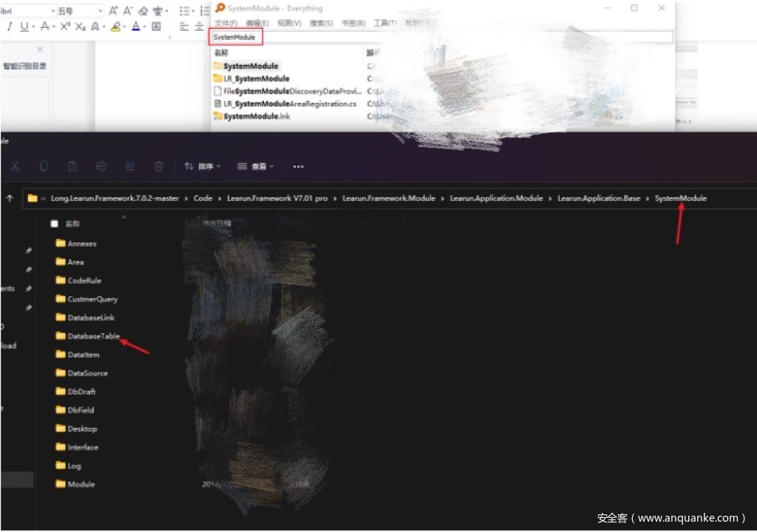Toggle superscript X² formatting
The width and height of the screenshot is (757, 532).
65,27
